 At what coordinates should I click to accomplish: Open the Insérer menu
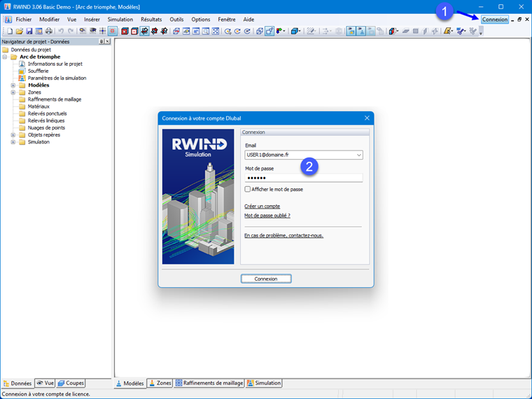(92, 20)
